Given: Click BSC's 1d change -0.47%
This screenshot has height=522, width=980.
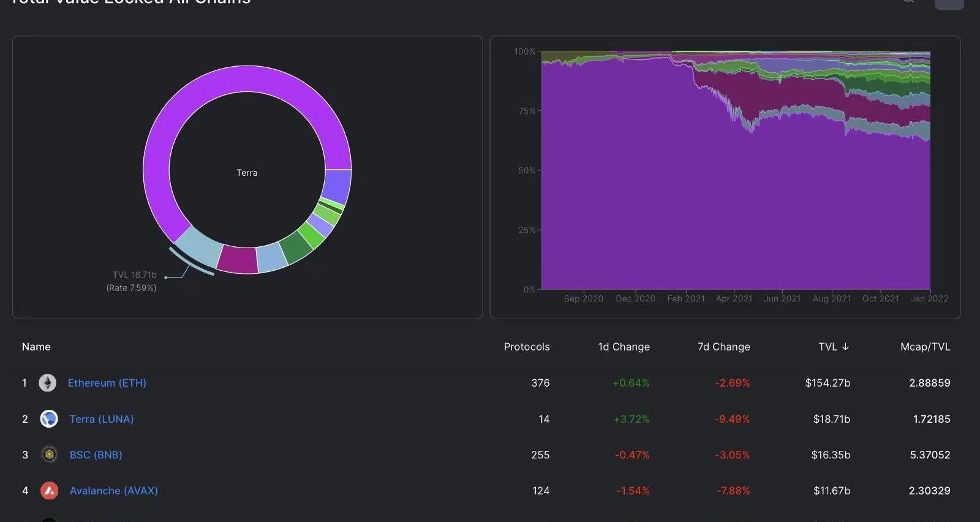Looking at the screenshot, I should coord(633,455).
